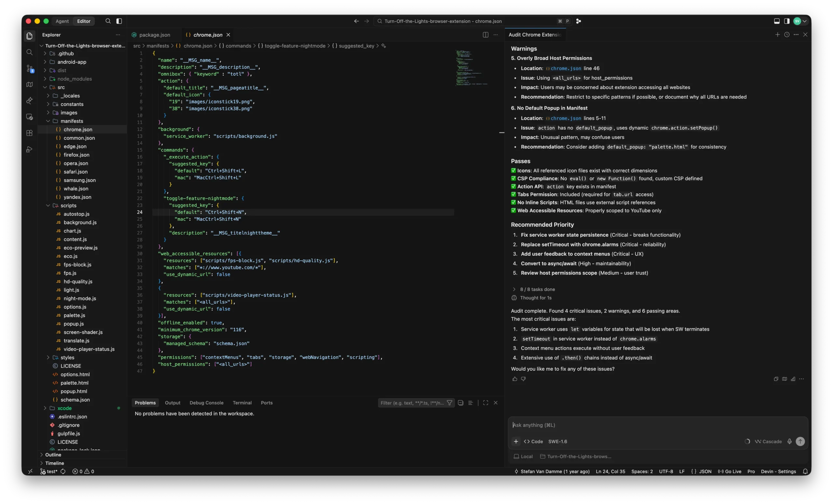The height and width of the screenshot is (504, 833).
Task: Collapse the manifests folder
Action: [x=72, y=121]
